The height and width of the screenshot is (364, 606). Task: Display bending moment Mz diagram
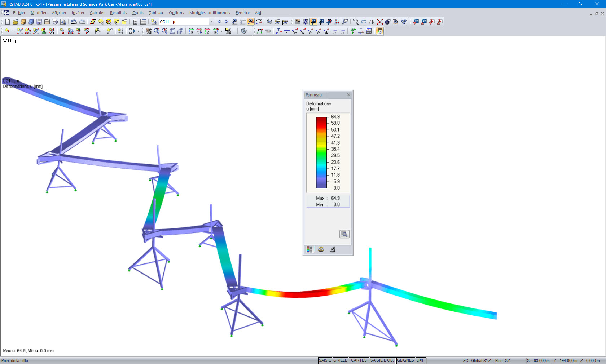coord(326,31)
